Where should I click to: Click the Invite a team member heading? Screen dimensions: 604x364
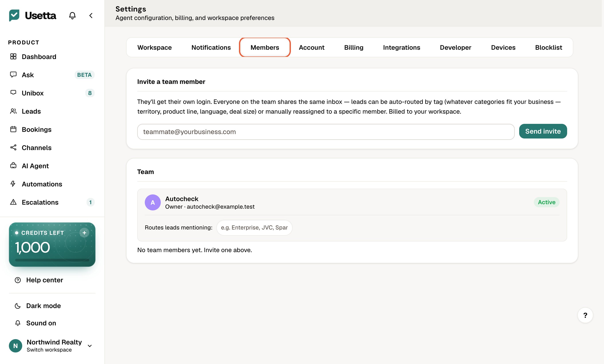171,82
